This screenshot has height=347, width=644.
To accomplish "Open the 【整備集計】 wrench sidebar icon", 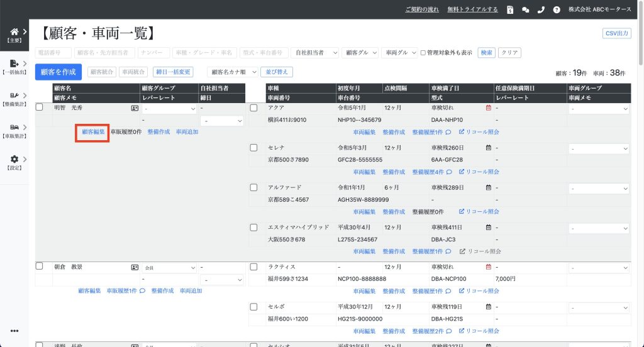I will pos(14,96).
